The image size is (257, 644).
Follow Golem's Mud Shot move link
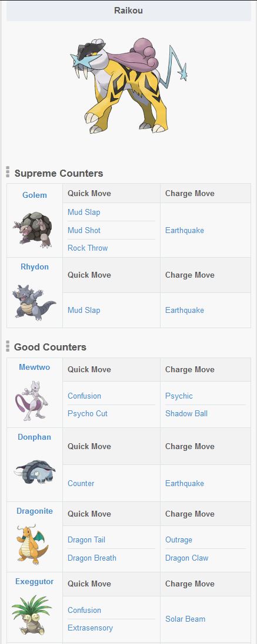click(84, 230)
